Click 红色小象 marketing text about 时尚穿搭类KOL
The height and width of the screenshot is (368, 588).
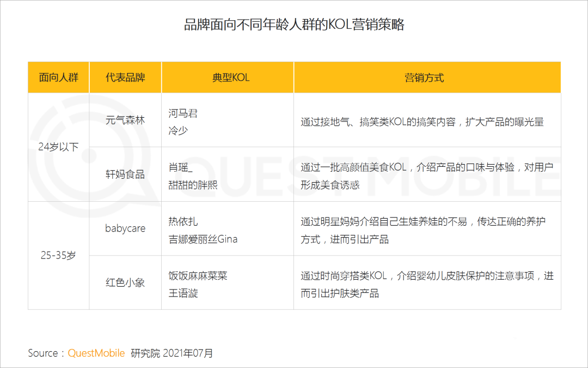(x=427, y=284)
